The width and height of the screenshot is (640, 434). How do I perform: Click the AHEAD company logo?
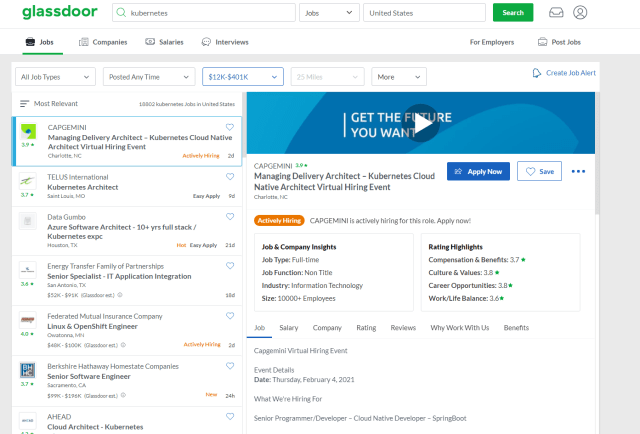[x=27, y=421]
